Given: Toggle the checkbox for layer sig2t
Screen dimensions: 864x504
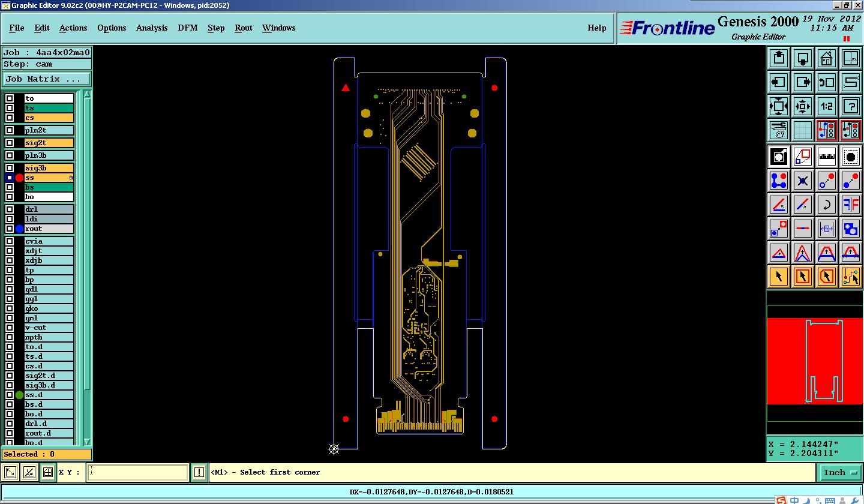Looking at the screenshot, I should pyautogui.click(x=10, y=143).
